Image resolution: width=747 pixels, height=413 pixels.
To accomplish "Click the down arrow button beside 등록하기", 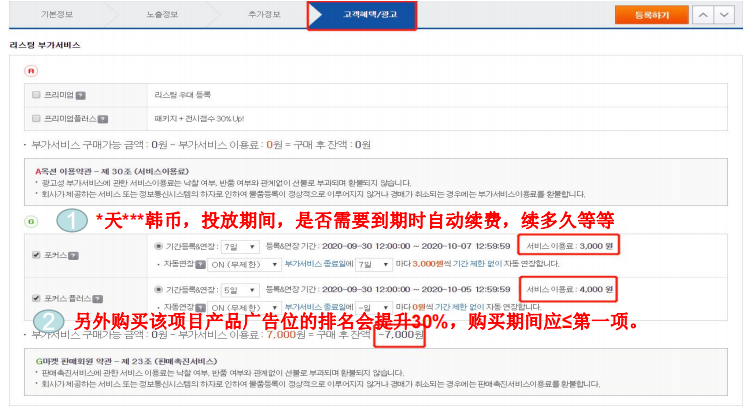I will click(724, 15).
